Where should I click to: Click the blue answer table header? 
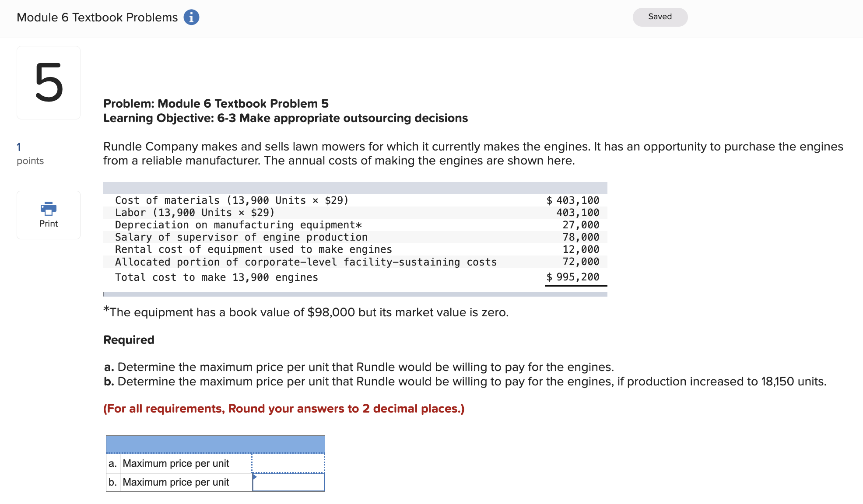(215, 444)
